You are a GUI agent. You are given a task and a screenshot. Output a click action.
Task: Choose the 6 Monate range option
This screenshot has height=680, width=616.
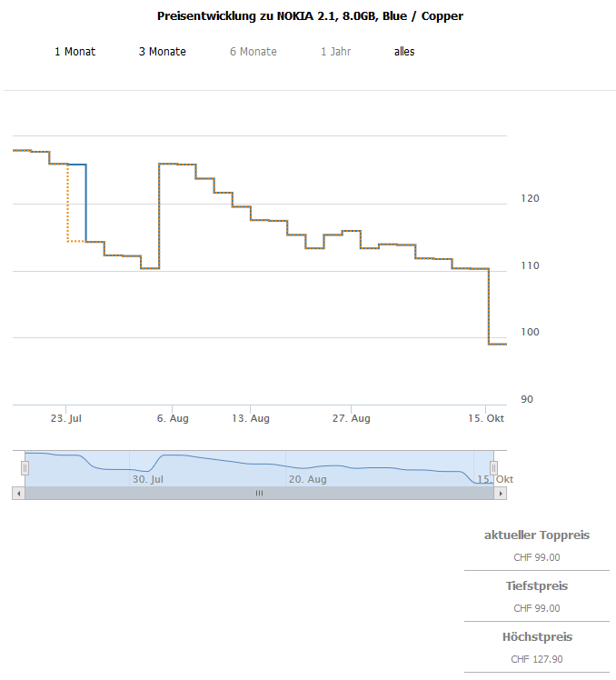253,52
